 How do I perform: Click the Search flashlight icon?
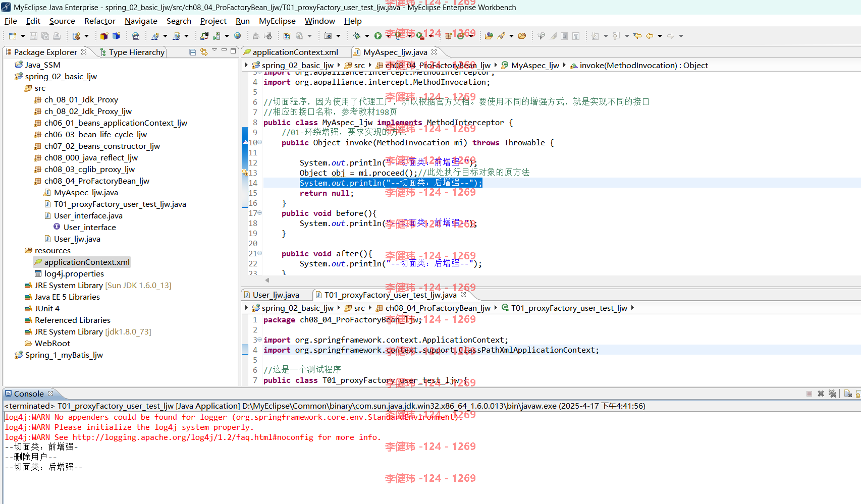(x=501, y=36)
